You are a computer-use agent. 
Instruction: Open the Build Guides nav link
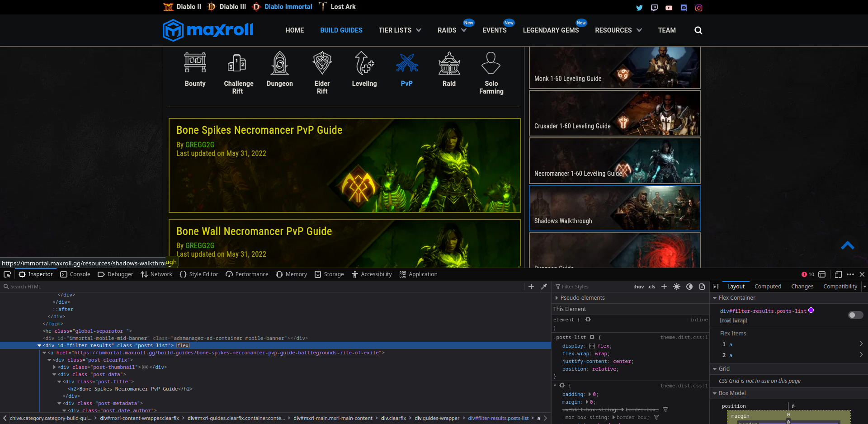tap(341, 30)
